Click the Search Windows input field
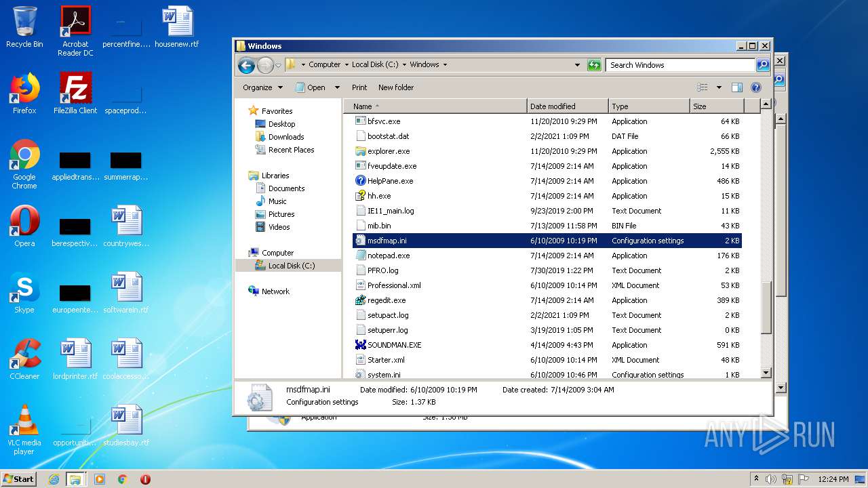This screenshot has width=868, height=488. pos(679,65)
